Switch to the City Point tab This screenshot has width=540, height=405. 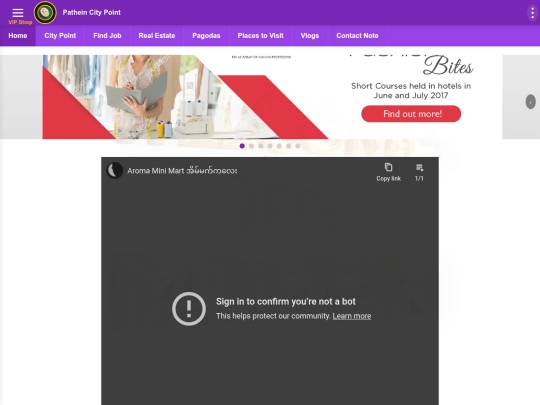tap(60, 36)
